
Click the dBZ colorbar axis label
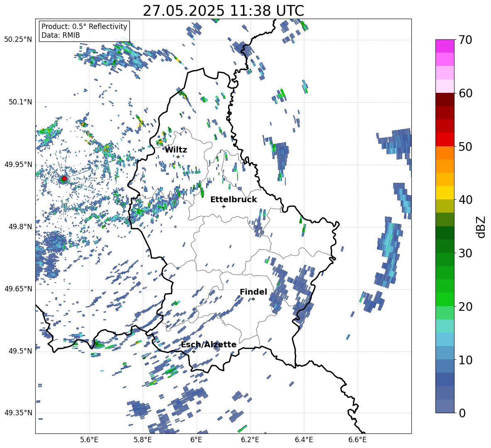pyautogui.click(x=481, y=227)
